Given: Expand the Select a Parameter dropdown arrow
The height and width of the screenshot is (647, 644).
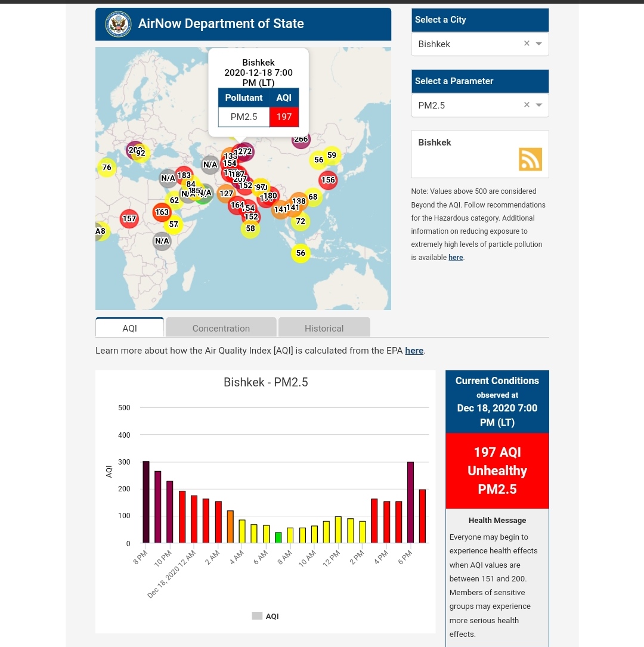Looking at the screenshot, I should pos(539,105).
